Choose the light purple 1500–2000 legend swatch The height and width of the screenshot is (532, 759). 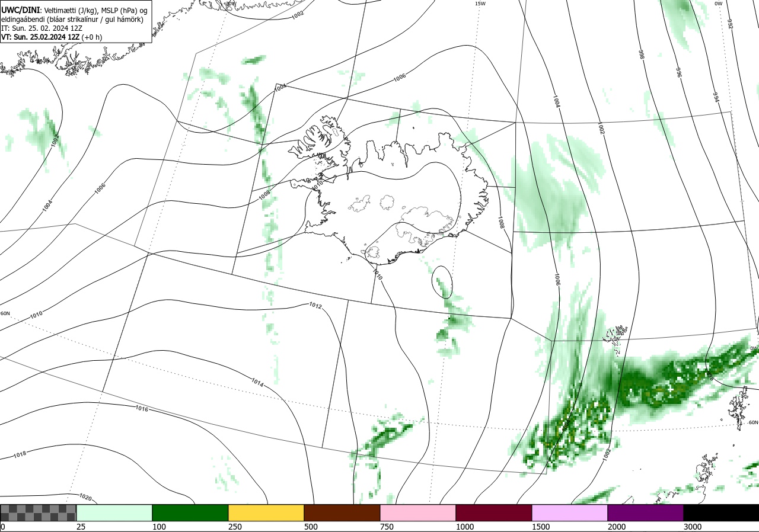click(570, 512)
